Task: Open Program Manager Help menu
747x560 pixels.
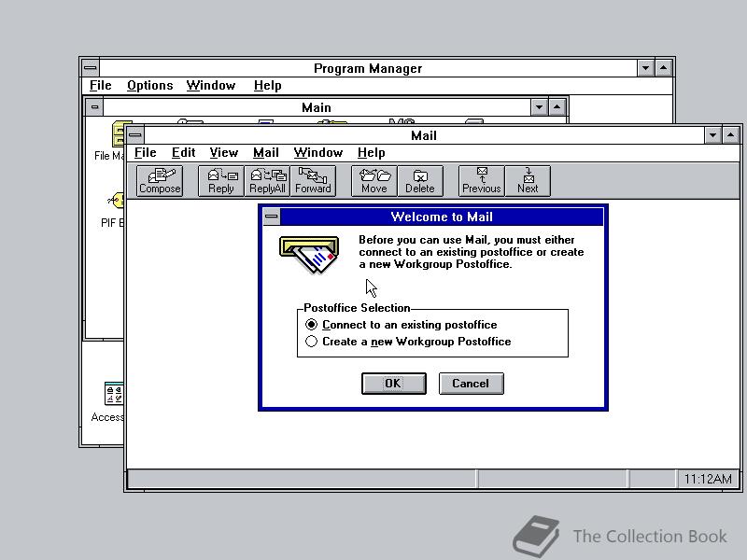Action: [x=267, y=86]
